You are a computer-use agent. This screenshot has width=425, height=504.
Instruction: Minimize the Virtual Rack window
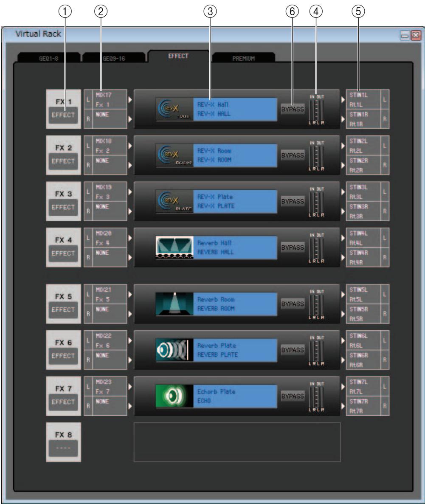click(x=405, y=35)
